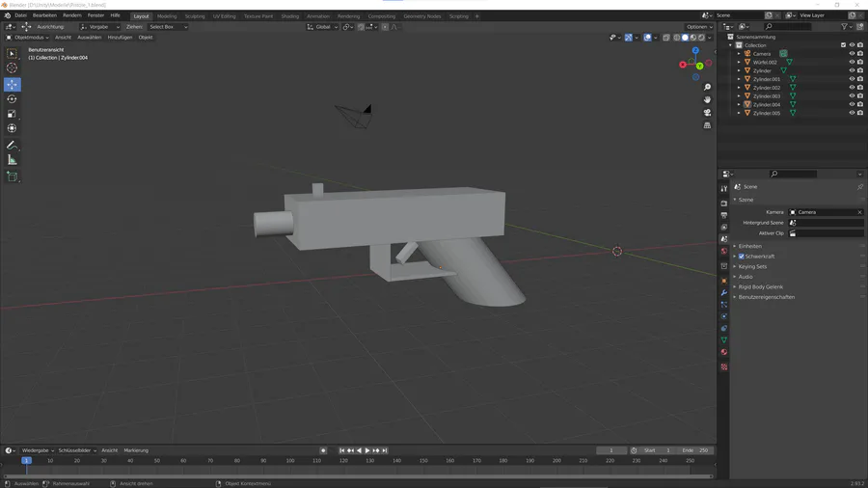868x488 pixels.
Task: Open the Modifier properties tab
Action: coord(724,292)
